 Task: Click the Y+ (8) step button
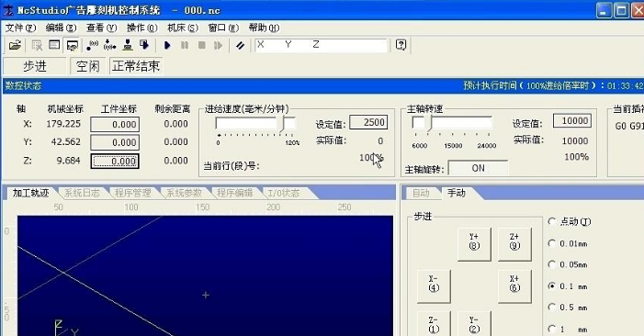click(x=474, y=244)
